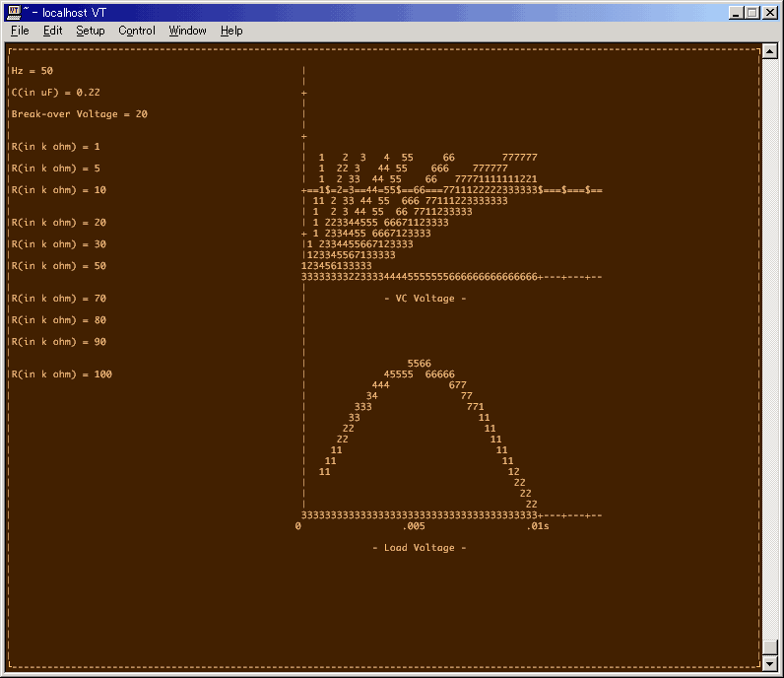Click the 'R(in k ohm) = 50' line

(x=59, y=266)
